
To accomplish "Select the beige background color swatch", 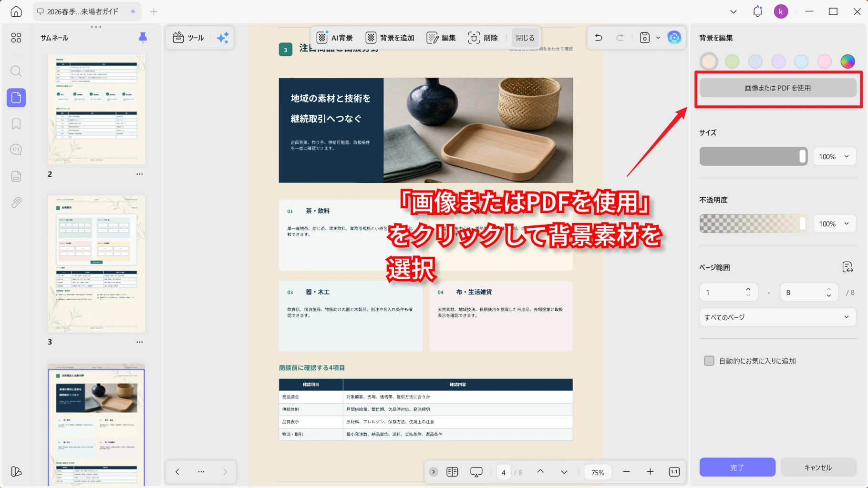I will (x=709, y=61).
